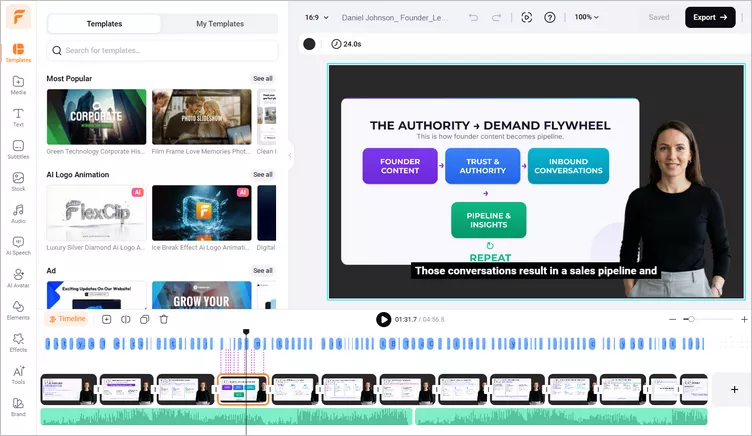Split the clip at playhead
The image size is (752, 436).
coord(126,319)
